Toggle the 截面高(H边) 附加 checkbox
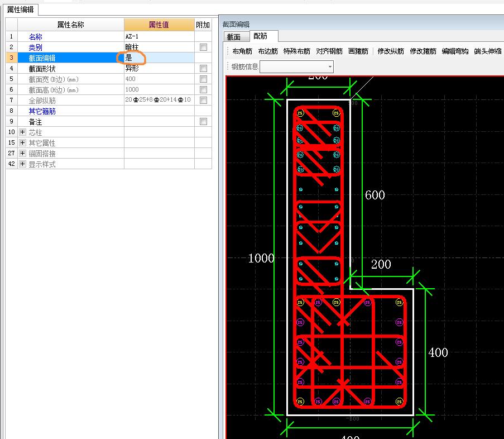 click(203, 90)
